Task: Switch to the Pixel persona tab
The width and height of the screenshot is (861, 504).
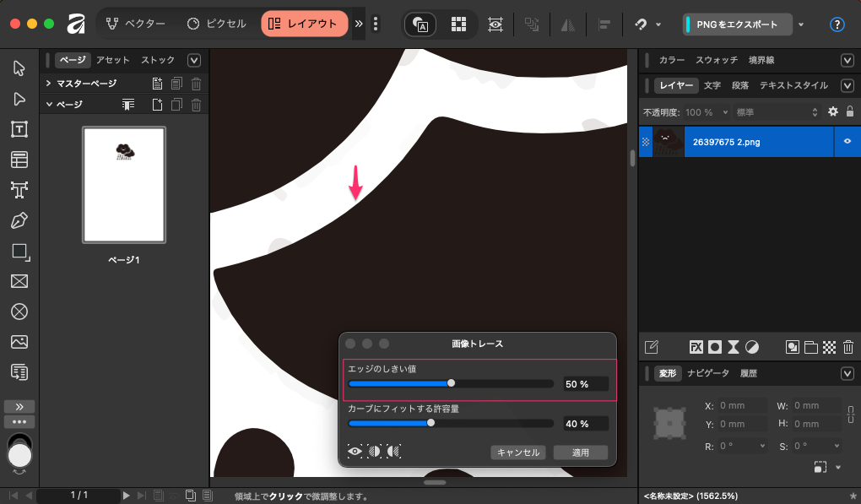Action: click(217, 24)
